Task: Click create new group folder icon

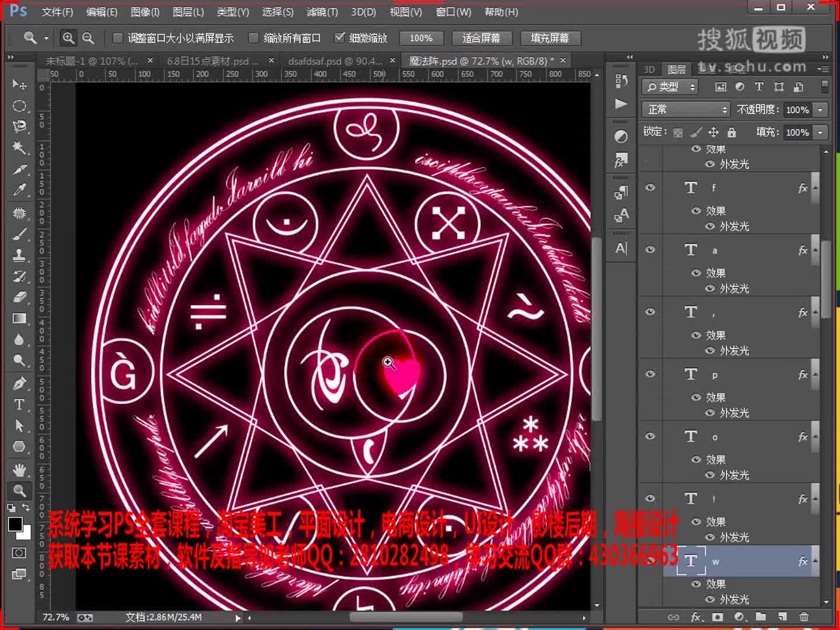Action: [x=761, y=617]
